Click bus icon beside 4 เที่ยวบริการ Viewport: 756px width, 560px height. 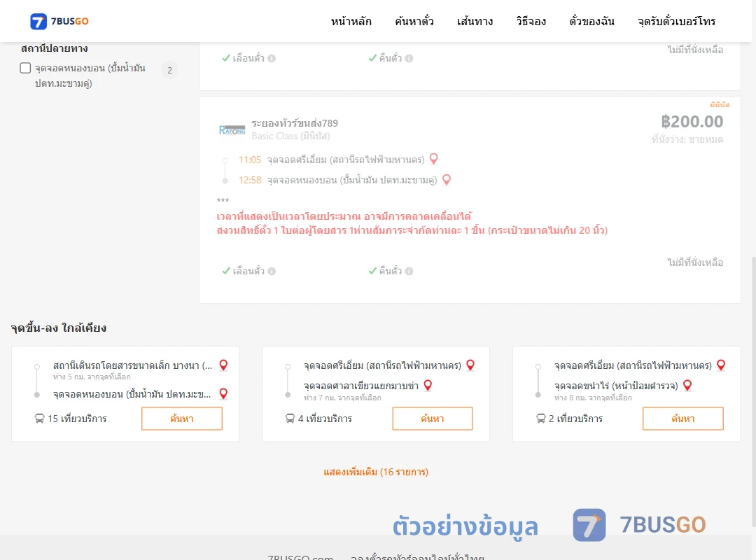290,419
